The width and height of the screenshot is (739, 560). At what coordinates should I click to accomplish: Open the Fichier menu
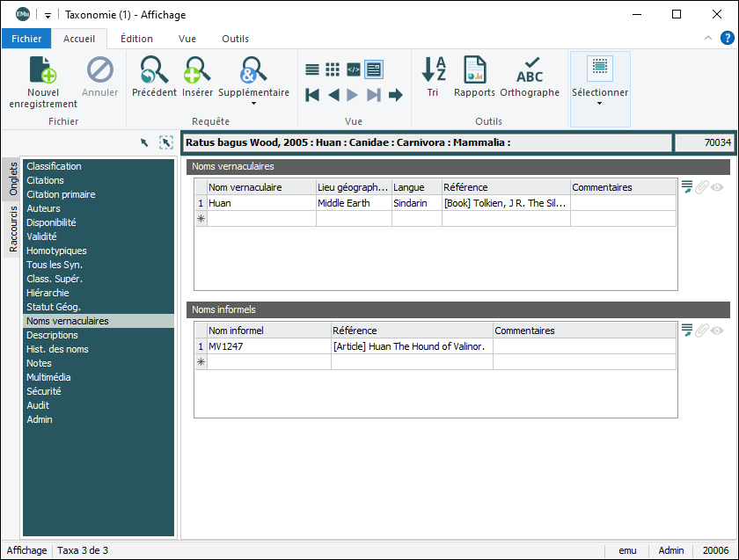pos(26,39)
